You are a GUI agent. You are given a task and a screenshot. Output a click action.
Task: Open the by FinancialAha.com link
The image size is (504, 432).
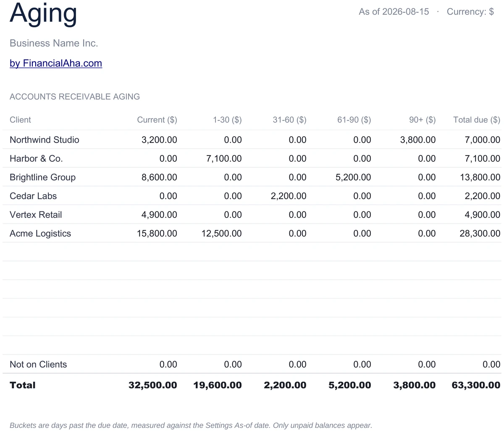[x=56, y=63]
